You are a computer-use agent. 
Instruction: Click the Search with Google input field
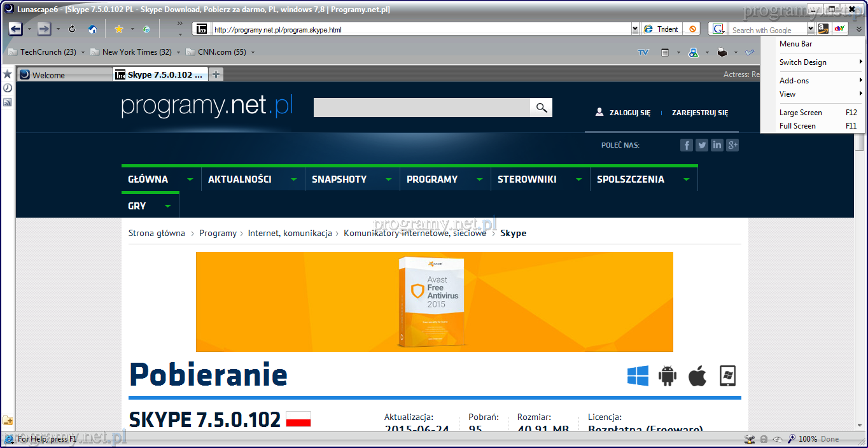click(767, 30)
